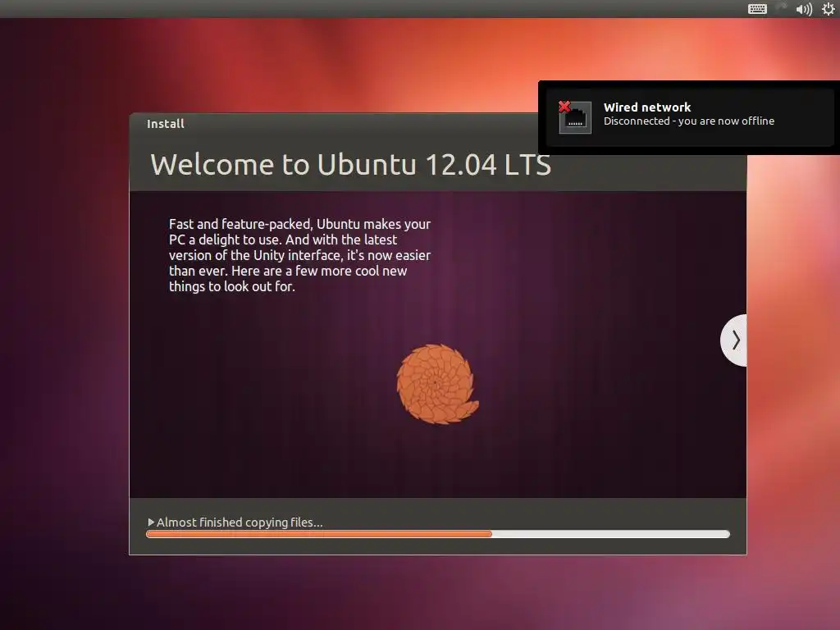Click the 'Fast and feature-packed' paragraph
The image size is (840, 630).
click(299, 255)
